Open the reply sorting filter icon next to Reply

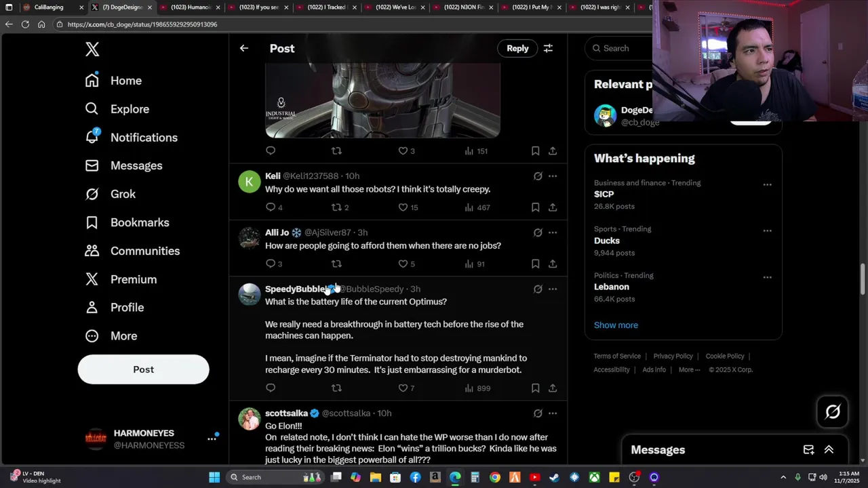(x=548, y=48)
